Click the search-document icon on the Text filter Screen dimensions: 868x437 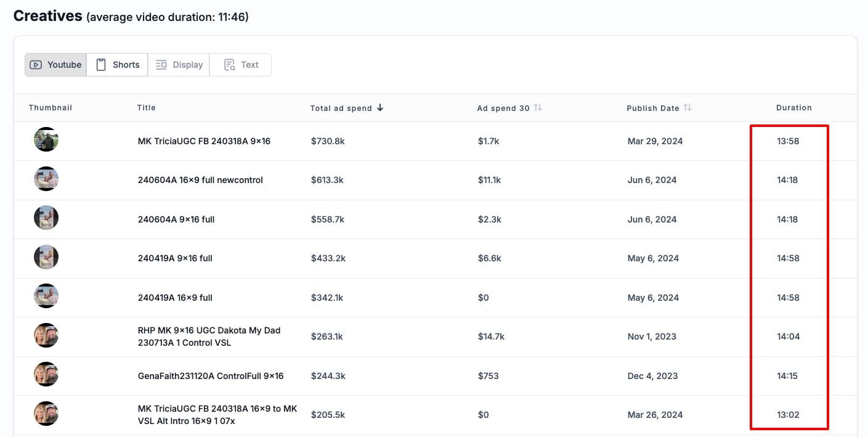(230, 64)
